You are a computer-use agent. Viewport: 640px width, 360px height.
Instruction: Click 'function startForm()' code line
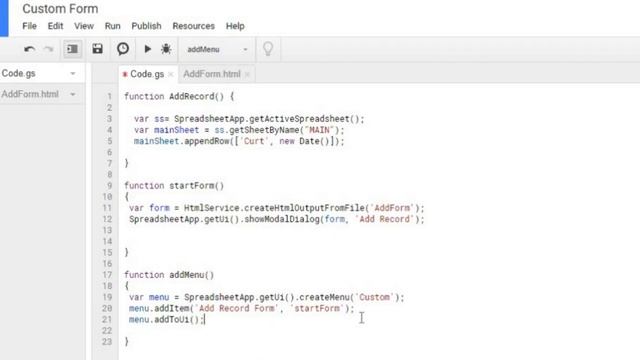point(174,186)
